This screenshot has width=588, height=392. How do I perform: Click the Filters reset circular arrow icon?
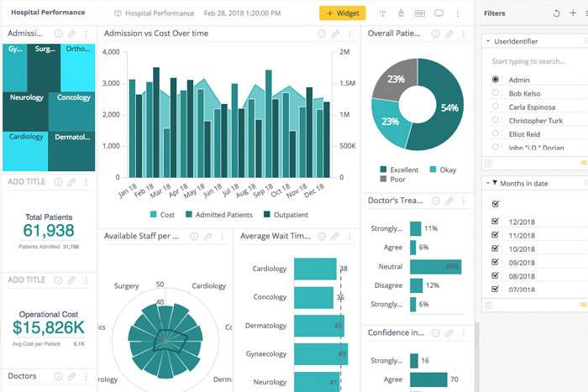[x=556, y=13]
